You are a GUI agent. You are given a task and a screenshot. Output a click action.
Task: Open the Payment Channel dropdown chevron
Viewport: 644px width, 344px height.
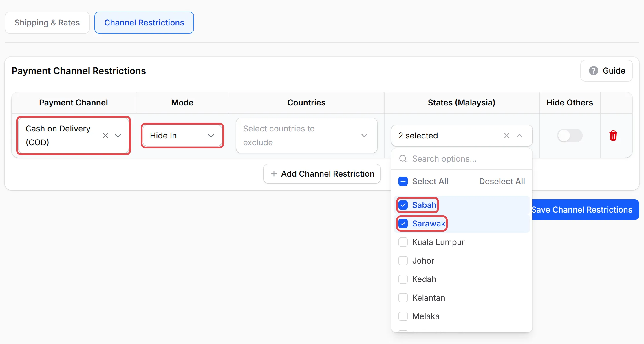pyautogui.click(x=118, y=136)
